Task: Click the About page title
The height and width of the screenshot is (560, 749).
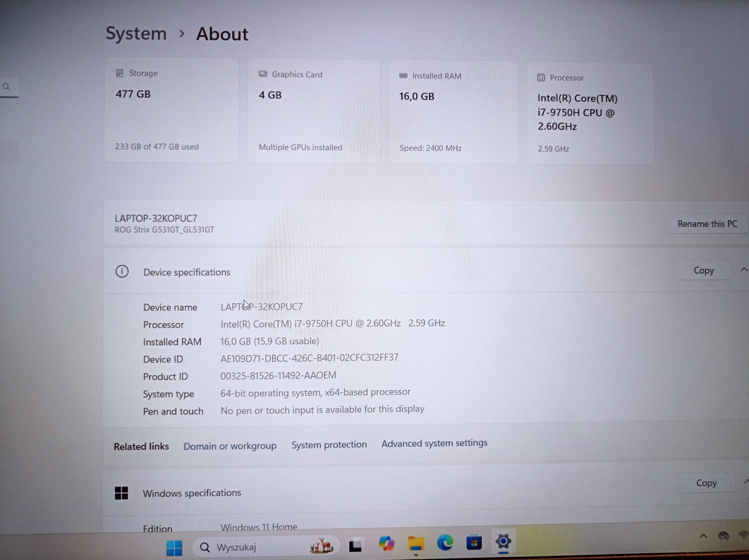Action: tap(222, 34)
